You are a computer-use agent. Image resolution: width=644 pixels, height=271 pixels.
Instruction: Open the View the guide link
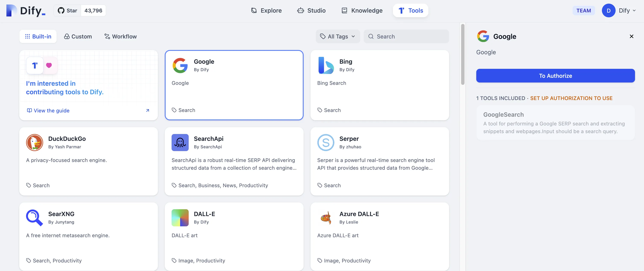[x=51, y=110]
